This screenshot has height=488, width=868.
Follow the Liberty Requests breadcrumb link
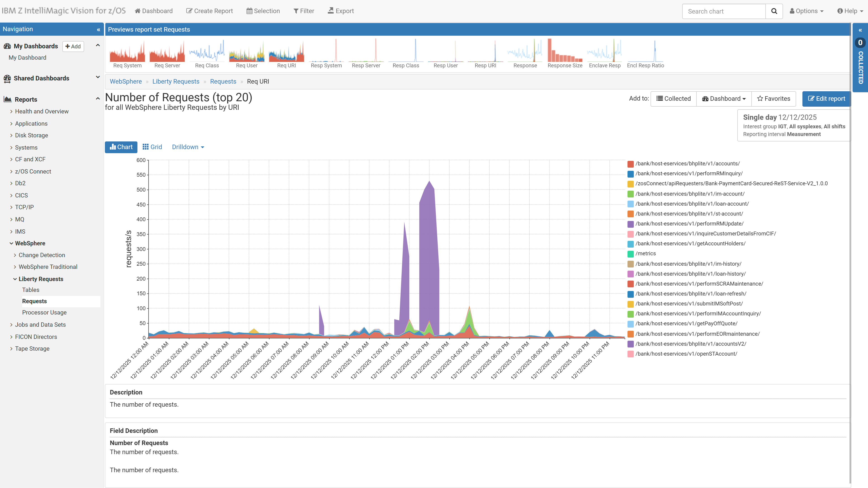(176, 82)
